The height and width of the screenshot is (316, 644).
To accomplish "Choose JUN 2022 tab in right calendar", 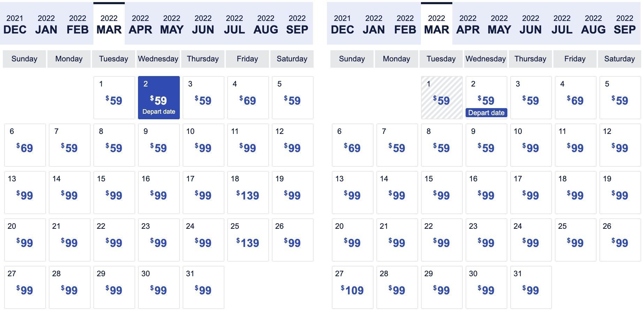I will click(530, 24).
